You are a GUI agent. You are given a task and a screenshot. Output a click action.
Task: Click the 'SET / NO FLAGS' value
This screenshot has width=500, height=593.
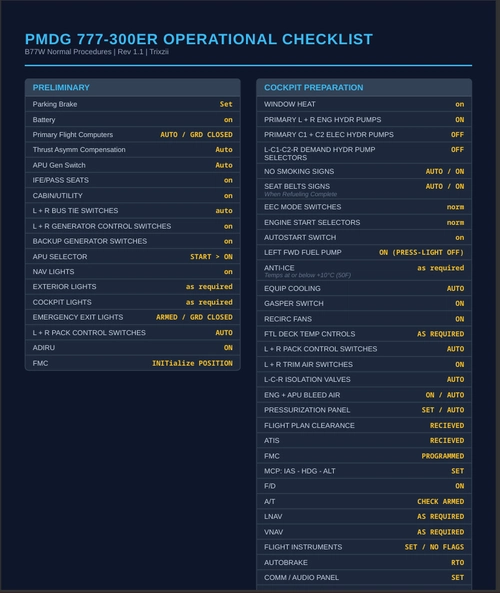[434, 547]
